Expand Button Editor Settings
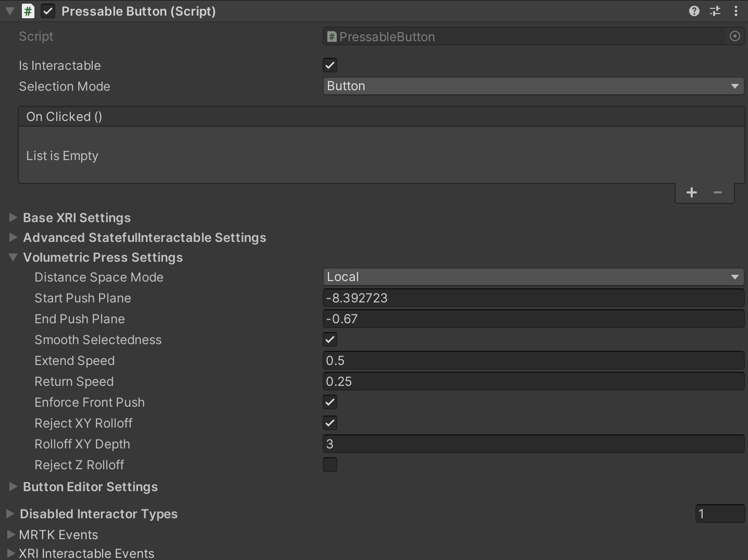The image size is (748, 560). (x=14, y=486)
